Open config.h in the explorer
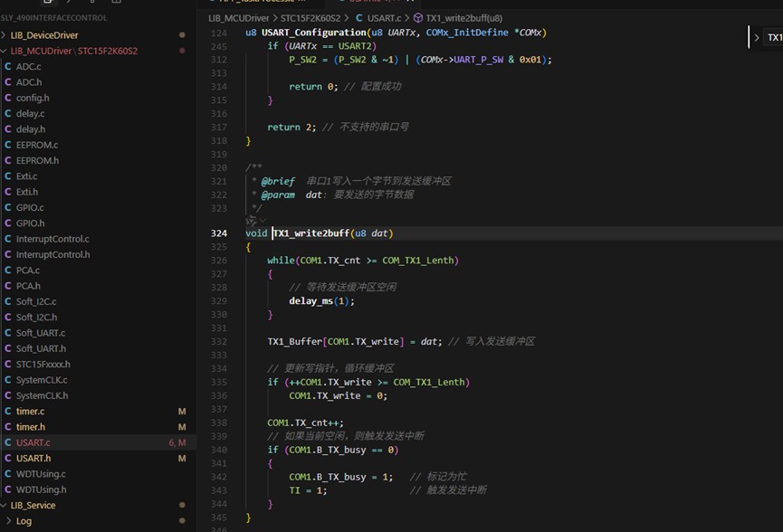 click(x=33, y=98)
